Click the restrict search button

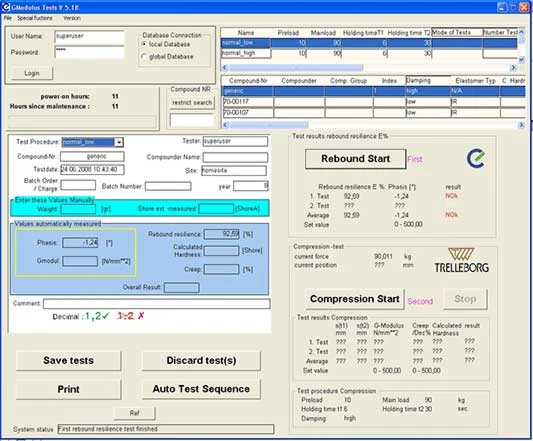click(192, 102)
